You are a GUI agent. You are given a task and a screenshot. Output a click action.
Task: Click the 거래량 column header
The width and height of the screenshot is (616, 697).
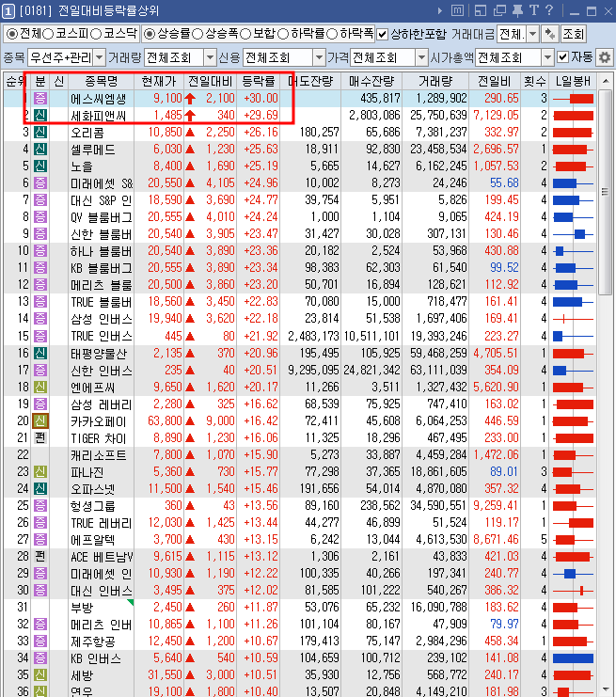[435, 81]
